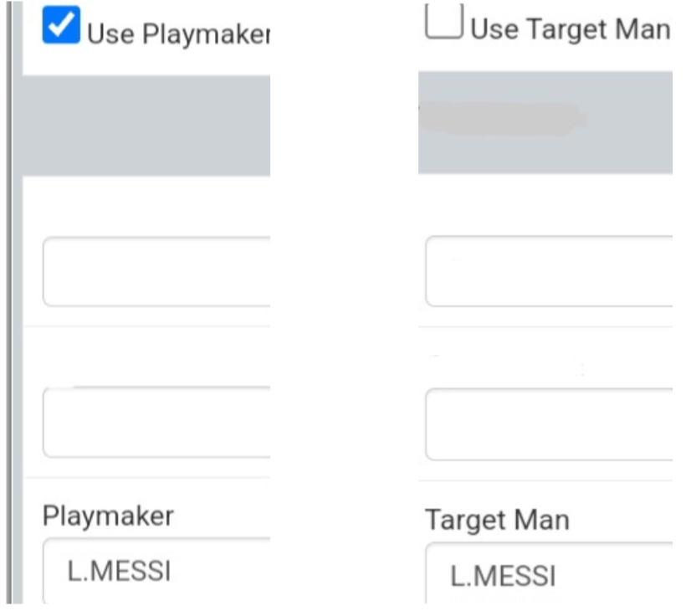Click the divider line above the Target Man label

click(545, 480)
